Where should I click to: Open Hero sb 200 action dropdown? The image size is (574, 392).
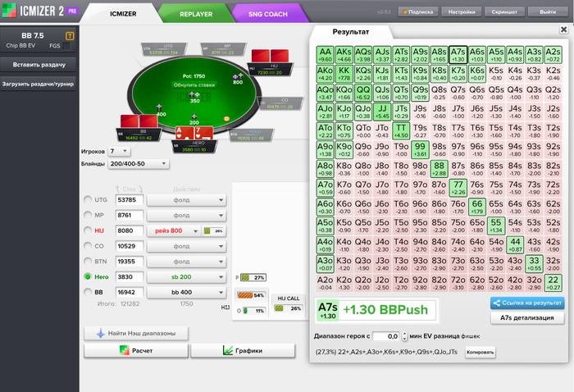pos(186,276)
